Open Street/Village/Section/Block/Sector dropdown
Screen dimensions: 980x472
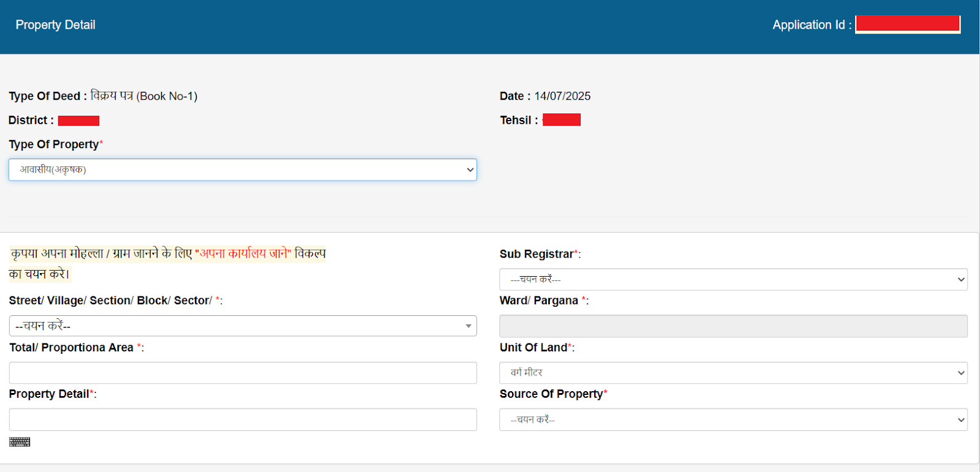pos(243,326)
